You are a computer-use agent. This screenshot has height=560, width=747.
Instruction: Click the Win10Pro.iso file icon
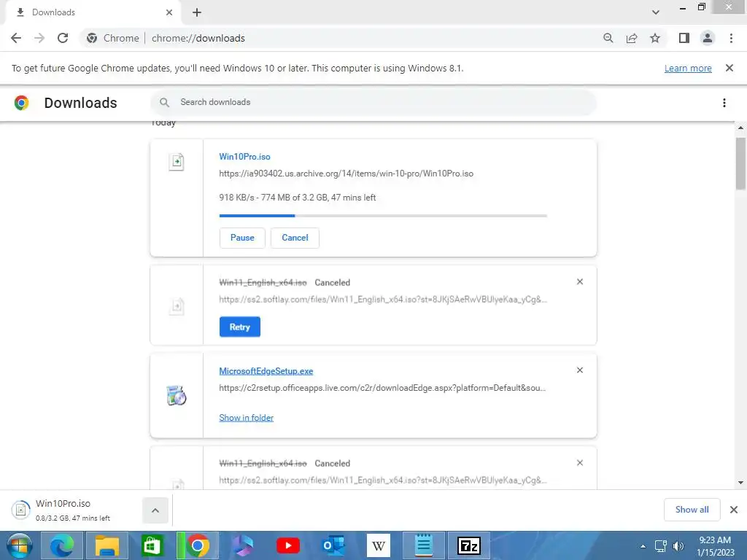177,162
